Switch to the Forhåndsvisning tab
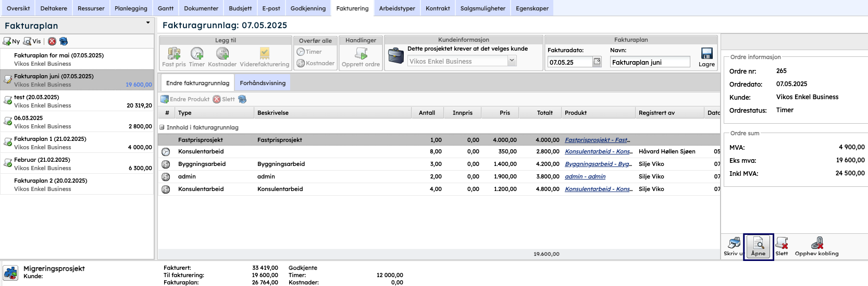The image size is (868, 286). click(263, 83)
